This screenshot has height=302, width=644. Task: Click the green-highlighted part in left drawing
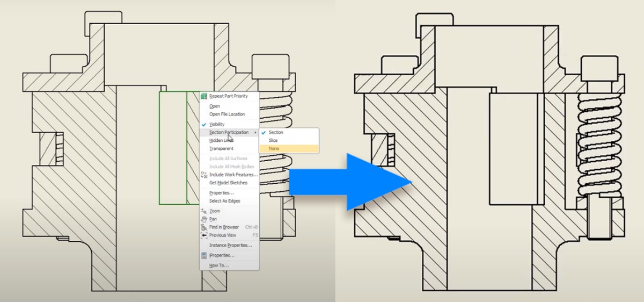[x=179, y=148]
